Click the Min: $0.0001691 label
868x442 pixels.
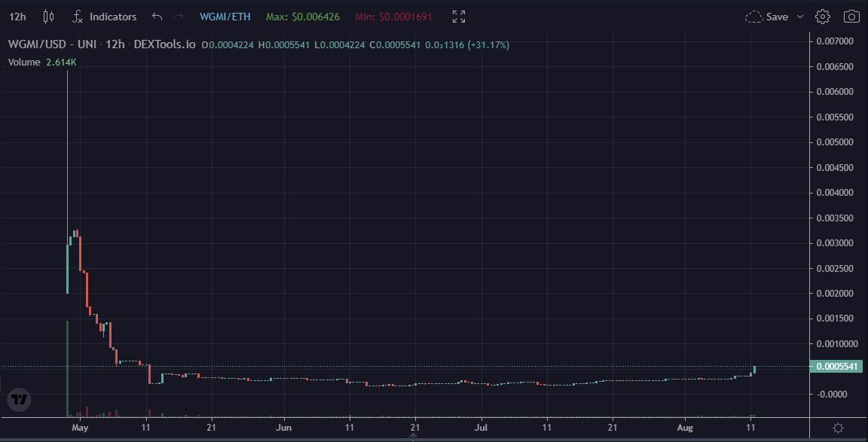click(x=393, y=17)
